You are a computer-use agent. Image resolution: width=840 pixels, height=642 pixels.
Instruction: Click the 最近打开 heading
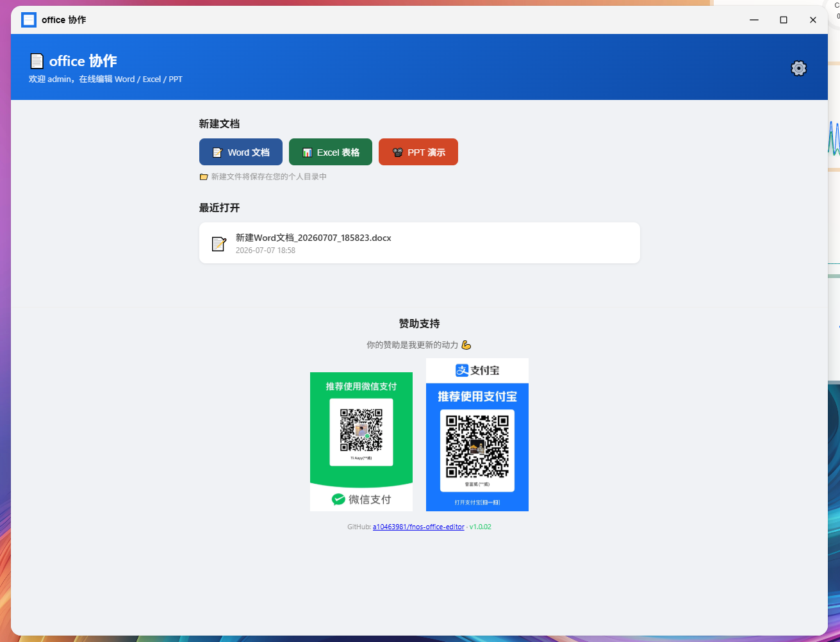pyautogui.click(x=219, y=208)
